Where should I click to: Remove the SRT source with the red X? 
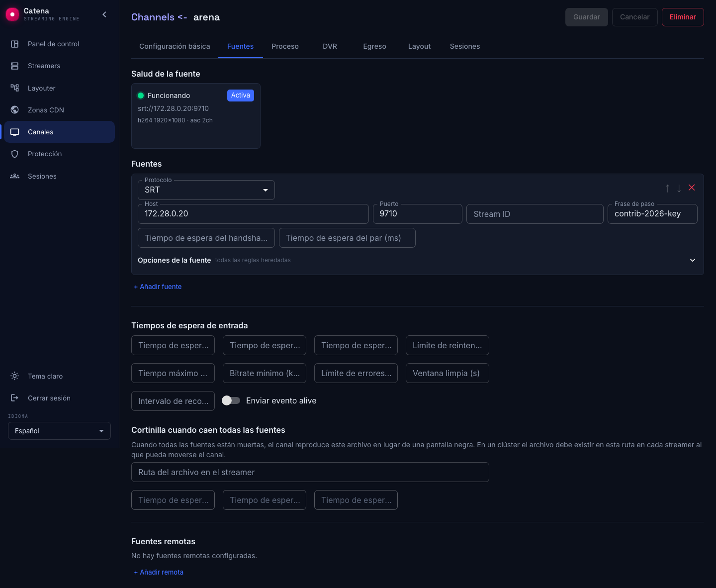[692, 188]
